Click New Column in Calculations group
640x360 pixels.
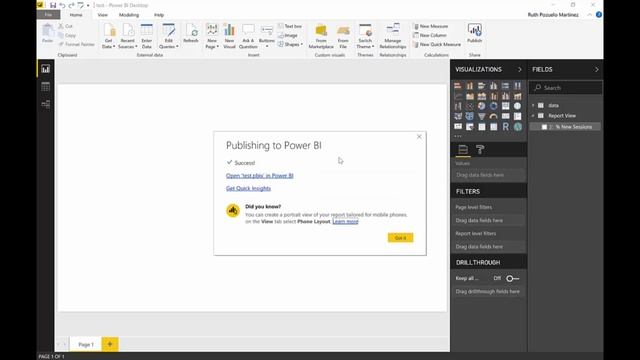click(430, 36)
